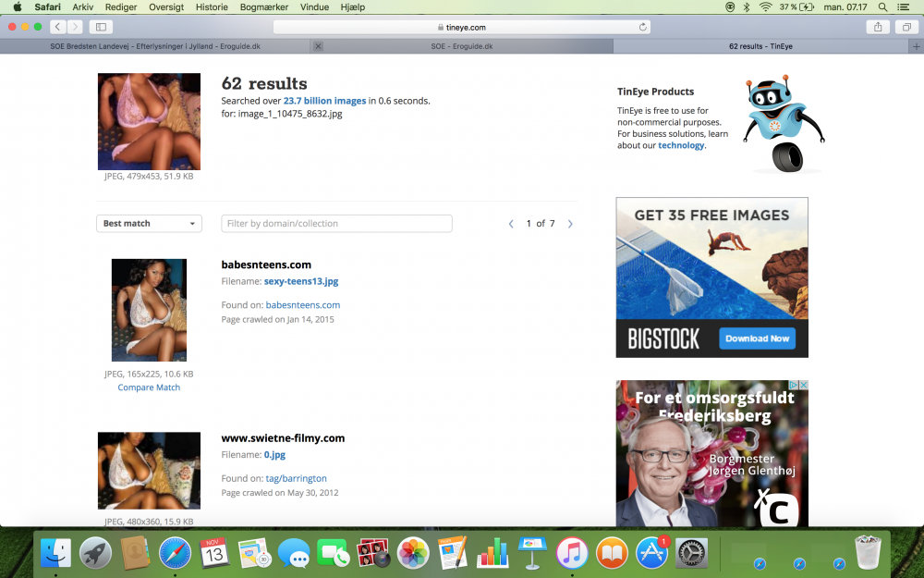Launch Launchpad from the Dock

[x=95, y=553]
